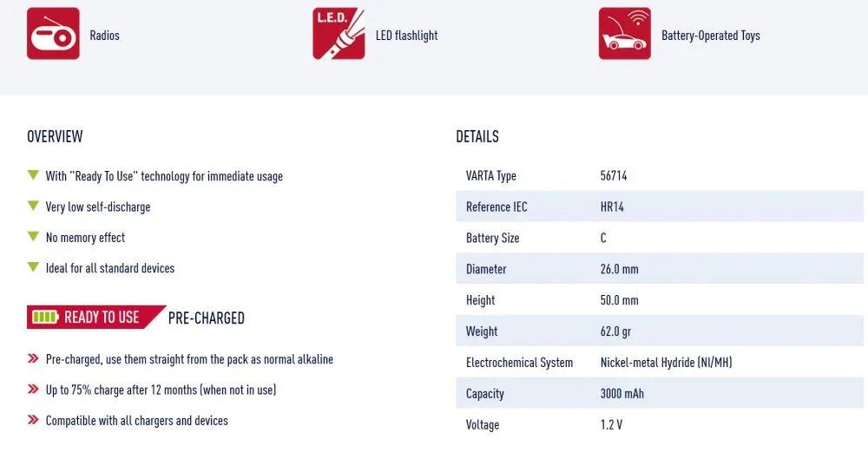Click the Nickel-metal Hydride (NI/MH) value

[666, 362]
